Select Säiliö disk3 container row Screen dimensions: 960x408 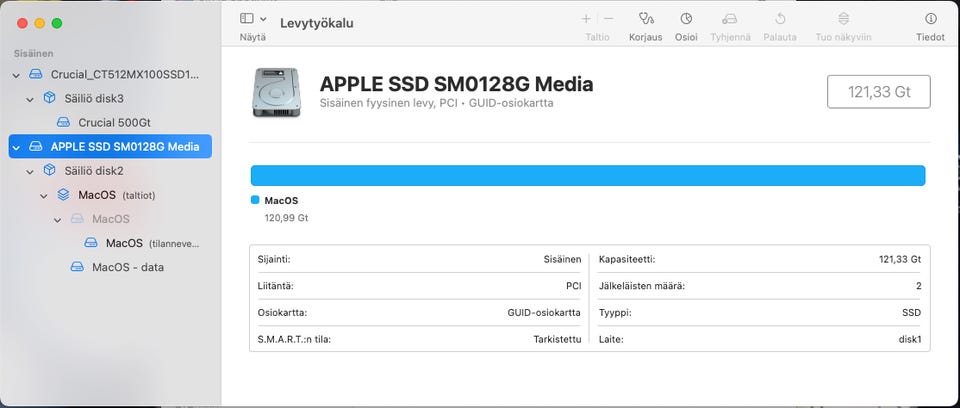tap(110, 99)
